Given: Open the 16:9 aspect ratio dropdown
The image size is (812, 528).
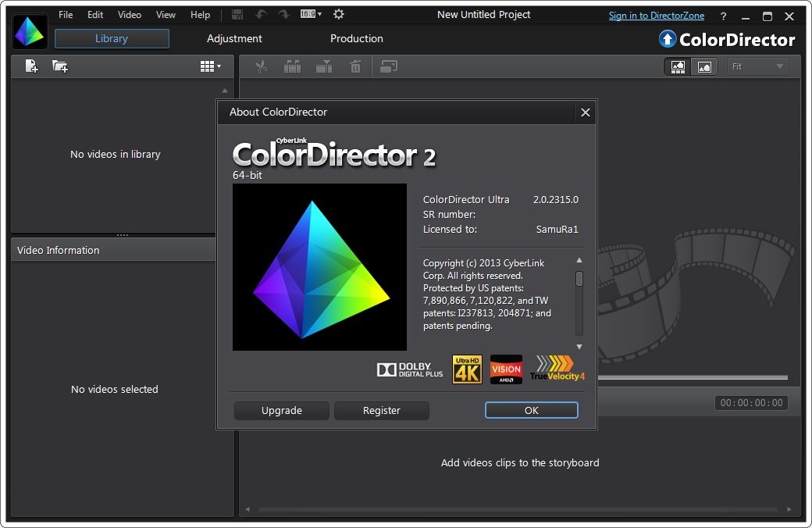Looking at the screenshot, I should tap(311, 14).
